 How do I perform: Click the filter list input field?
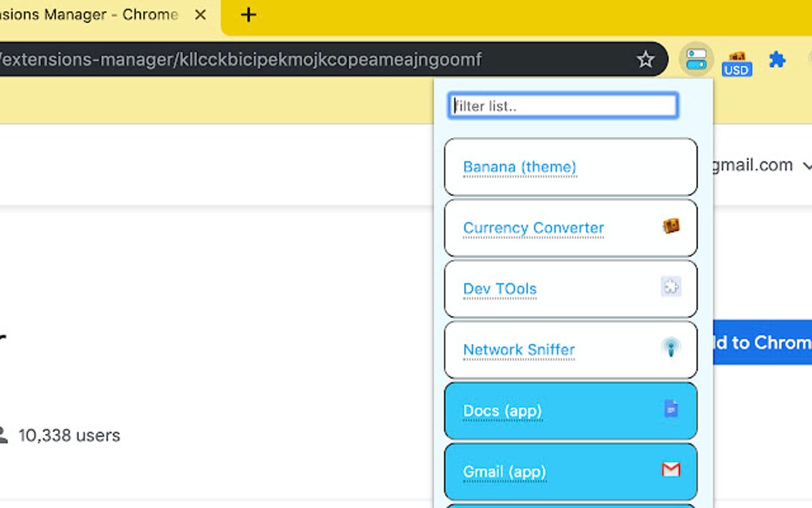pyautogui.click(x=564, y=104)
